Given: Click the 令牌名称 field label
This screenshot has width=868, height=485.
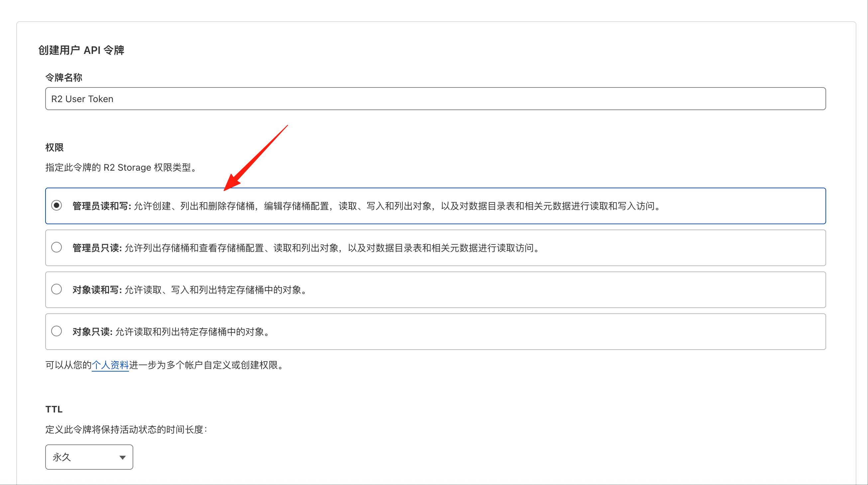Looking at the screenshot, I should coord(64,78).
